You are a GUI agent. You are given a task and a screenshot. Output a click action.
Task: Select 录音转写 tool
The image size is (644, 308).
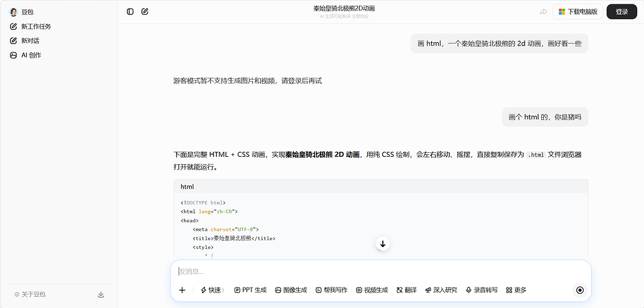(x=482, y=290)
